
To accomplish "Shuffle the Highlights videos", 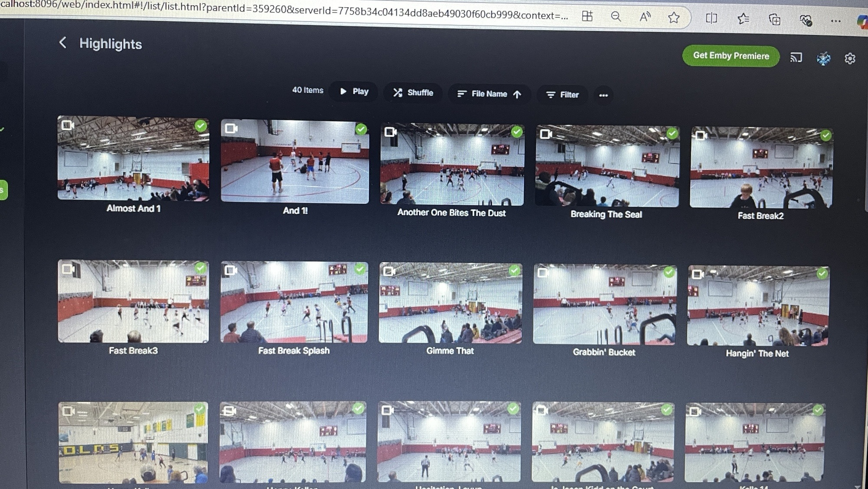I will 413,93.
